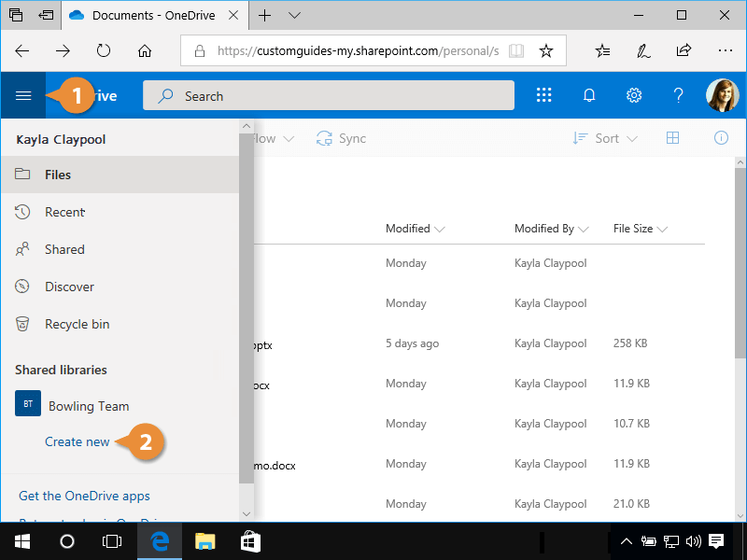Share this page
The width and height of the screenshot is (747, 560).
click(684, 50)
